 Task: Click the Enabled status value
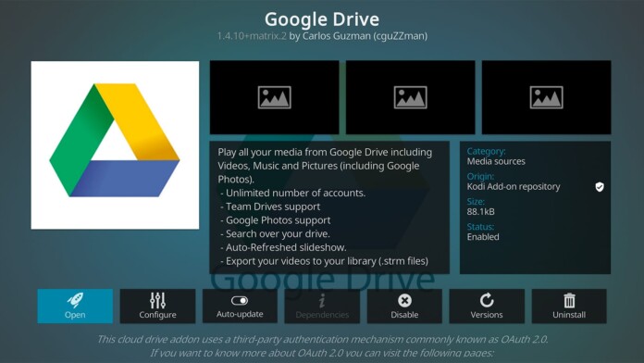pos(483,237)
